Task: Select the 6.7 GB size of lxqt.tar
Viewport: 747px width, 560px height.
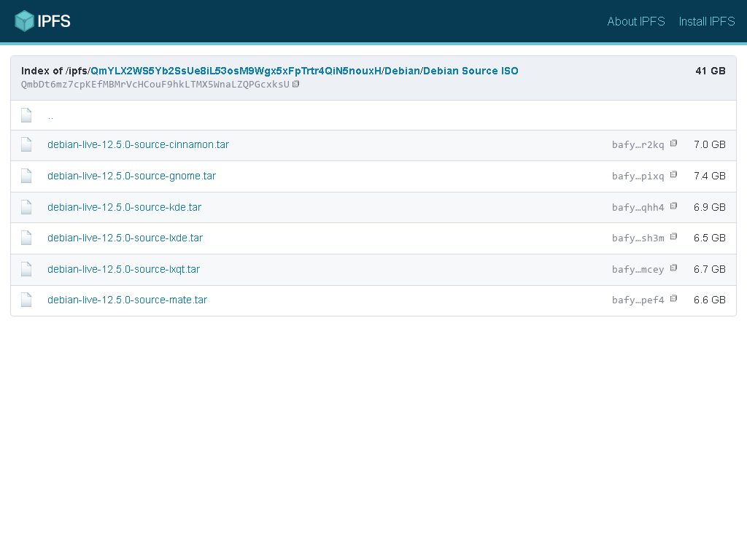Action: (709, 270)
